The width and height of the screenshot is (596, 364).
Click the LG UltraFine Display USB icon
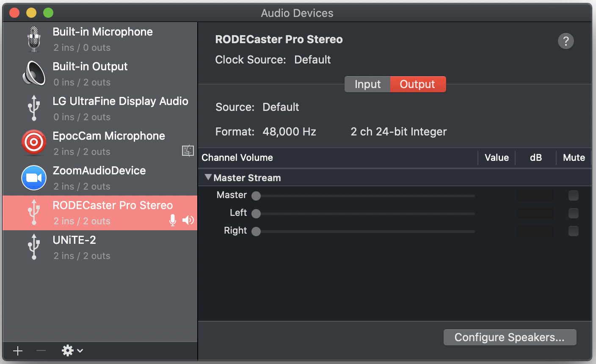(x=34, y=108)
